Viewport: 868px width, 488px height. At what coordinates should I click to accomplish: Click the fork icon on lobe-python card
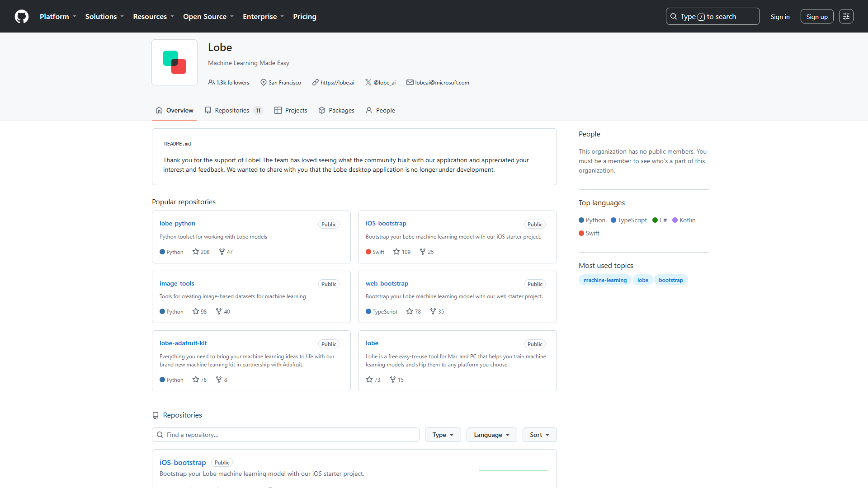pos(222,252)
